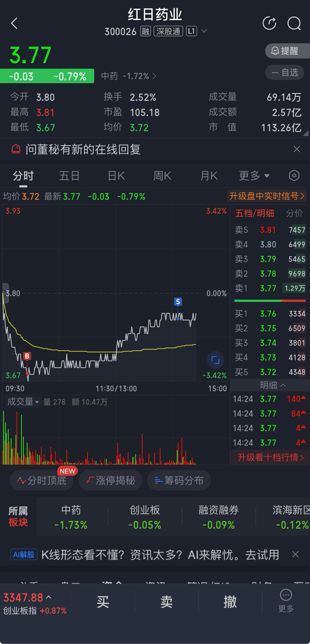The height and width of the screenshot is (644, 310).
Task: Tap the AI解股 badge
Action: click(24, 554)
